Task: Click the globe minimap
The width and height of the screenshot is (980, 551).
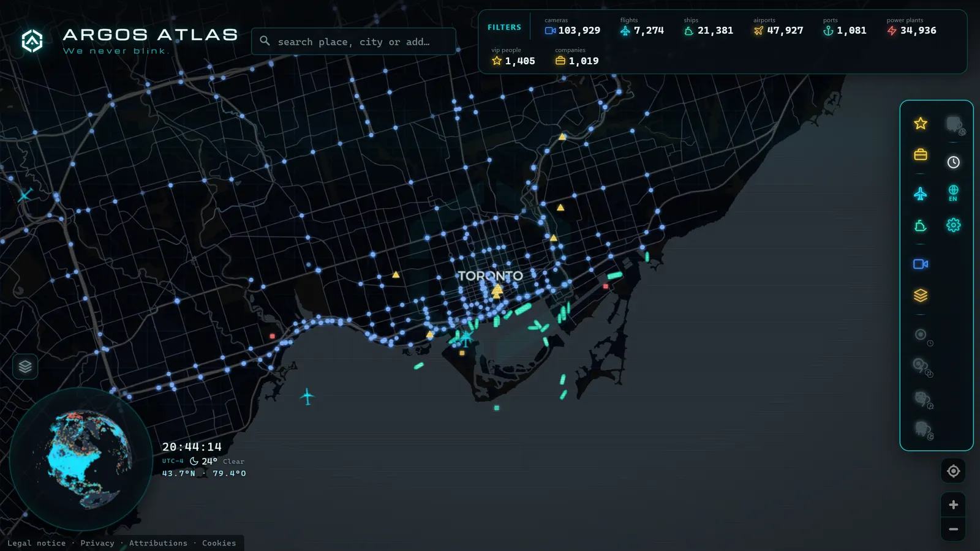Action: point(81,459)
